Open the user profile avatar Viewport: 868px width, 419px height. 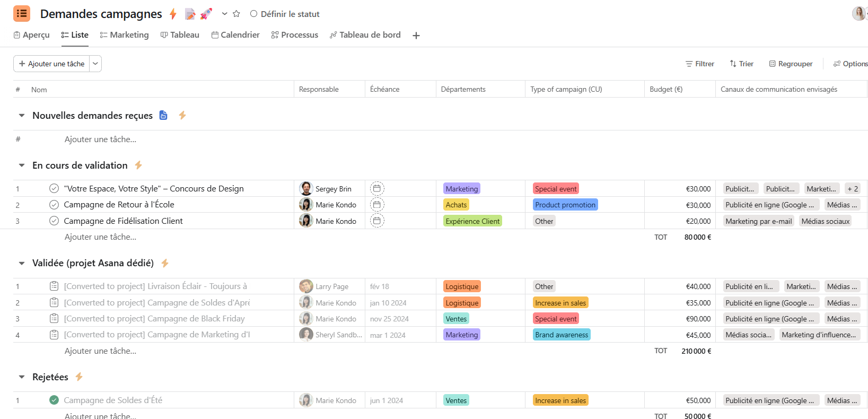858,14
